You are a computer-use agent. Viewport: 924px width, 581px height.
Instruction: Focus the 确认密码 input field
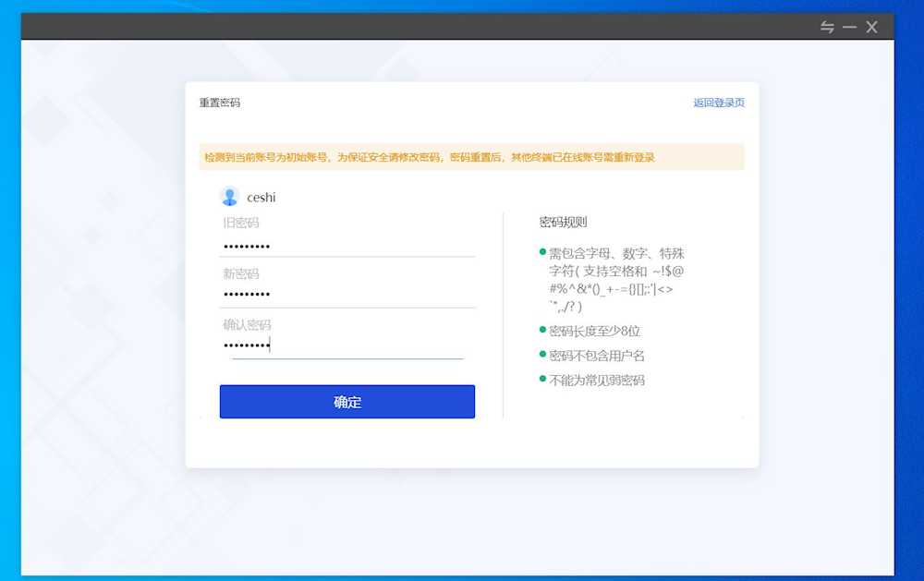click(x=347, y=345)
